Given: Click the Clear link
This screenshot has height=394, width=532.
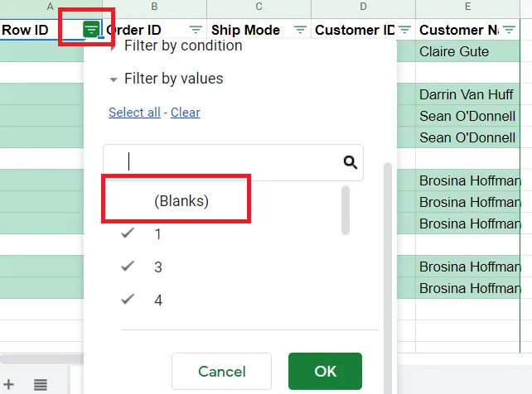Looking at the screenshot, I should point(186,113).
